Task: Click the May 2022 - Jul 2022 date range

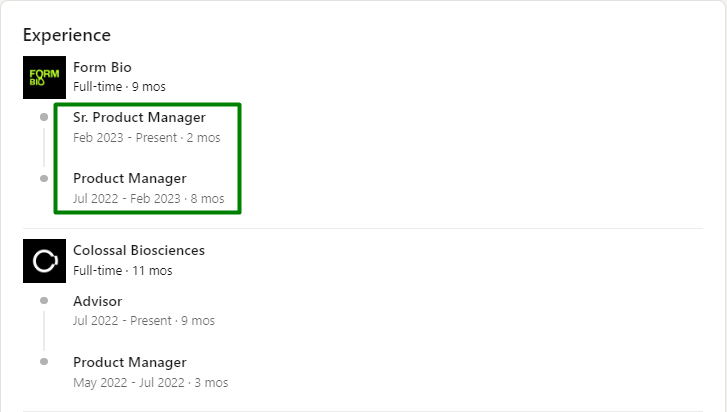Action: coord(150,383)
